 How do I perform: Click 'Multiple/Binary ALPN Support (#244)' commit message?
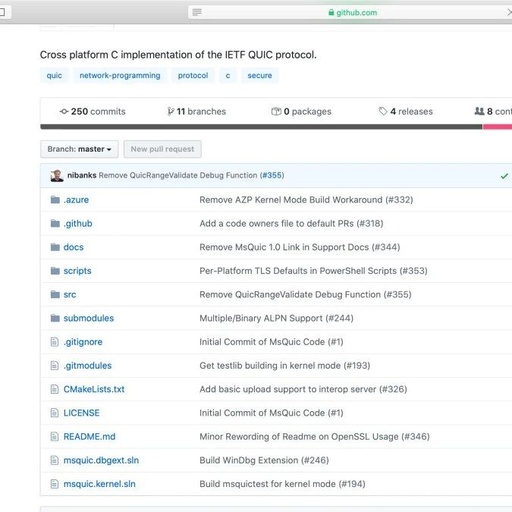pyautogui.click(x=276, y=318)
